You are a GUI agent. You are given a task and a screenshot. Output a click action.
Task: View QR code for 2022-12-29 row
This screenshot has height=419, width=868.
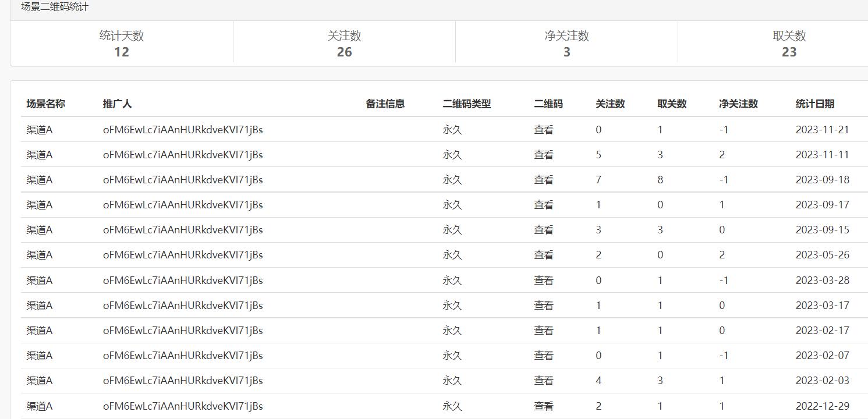[x=543, y=406]
